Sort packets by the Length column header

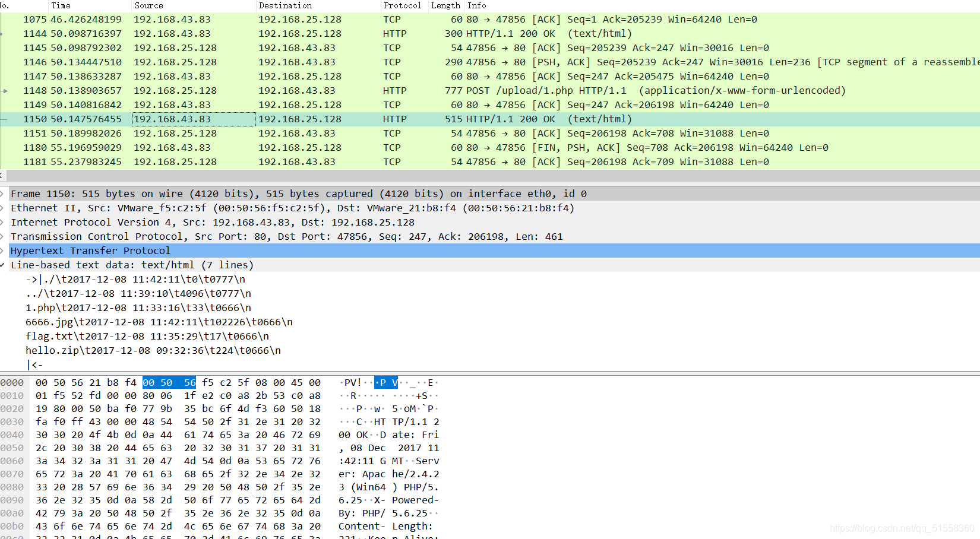(x=445, y=5)
